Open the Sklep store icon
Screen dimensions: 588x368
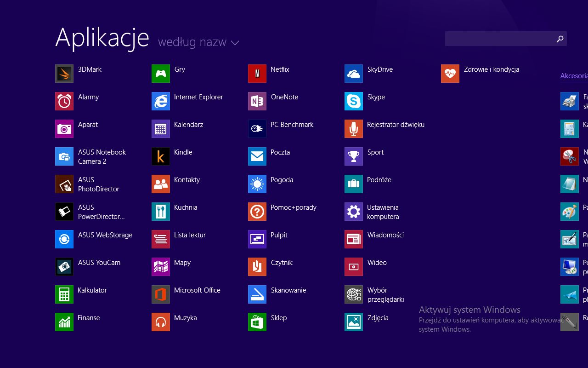click(x=257, y=322)
